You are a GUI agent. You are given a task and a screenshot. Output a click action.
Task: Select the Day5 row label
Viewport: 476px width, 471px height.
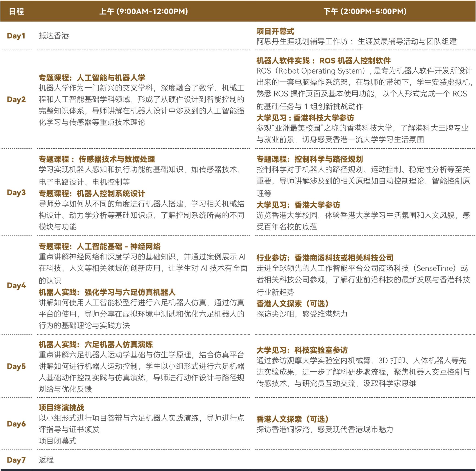point(16,366)
